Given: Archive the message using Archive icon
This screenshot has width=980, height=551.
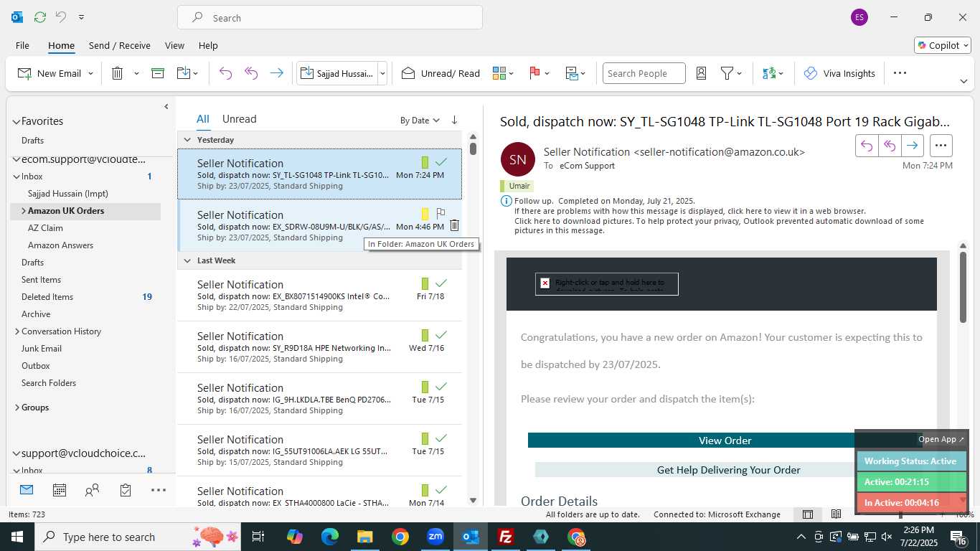Looking at the screenshot, I should [158, 73].
